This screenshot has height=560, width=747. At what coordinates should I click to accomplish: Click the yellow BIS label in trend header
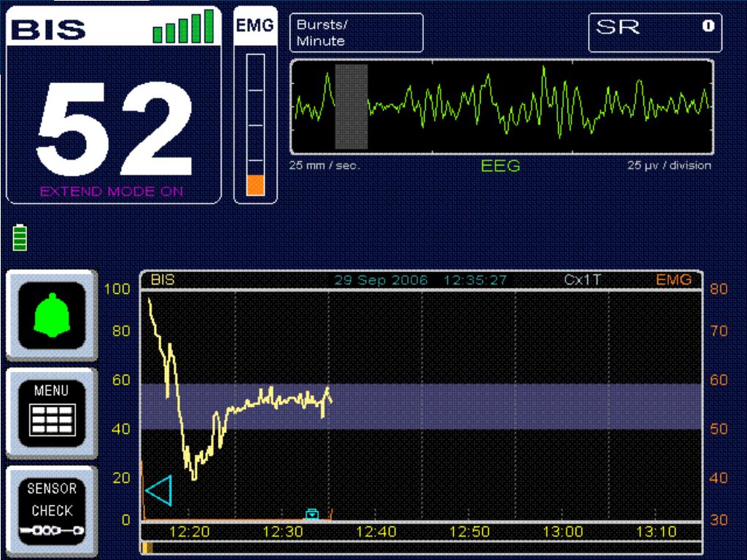point(162,280)
